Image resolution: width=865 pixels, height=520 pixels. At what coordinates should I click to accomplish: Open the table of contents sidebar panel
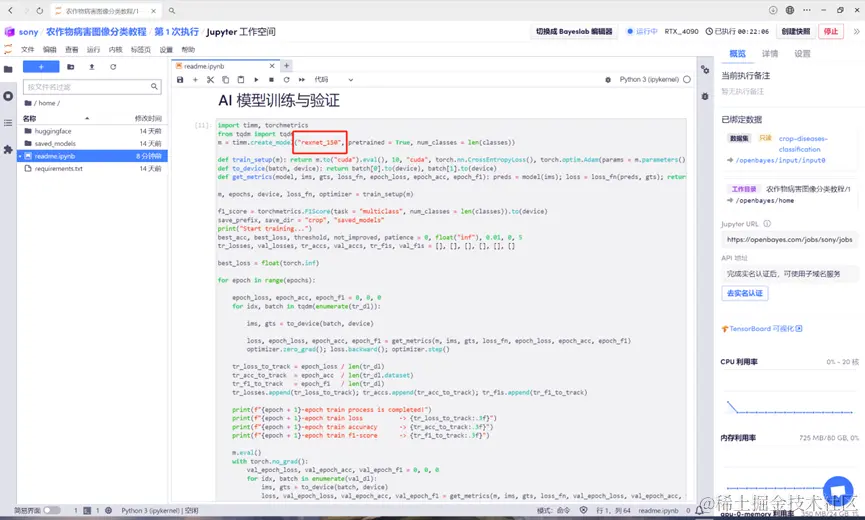pos(8,122)
